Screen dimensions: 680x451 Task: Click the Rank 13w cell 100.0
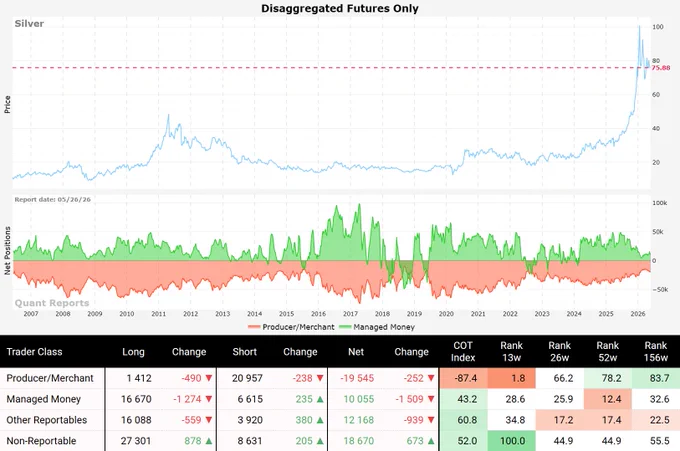(x=513, y=441)
